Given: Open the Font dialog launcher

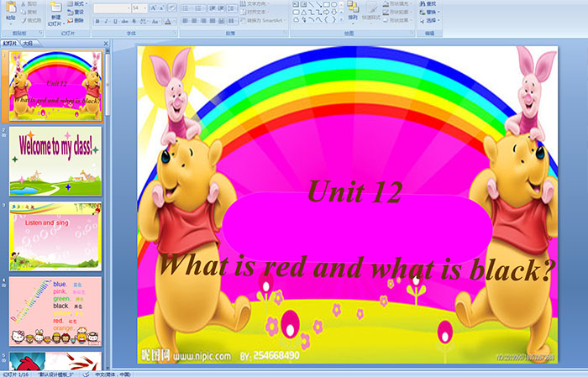Looking at the screenshot, I should 175,34.
